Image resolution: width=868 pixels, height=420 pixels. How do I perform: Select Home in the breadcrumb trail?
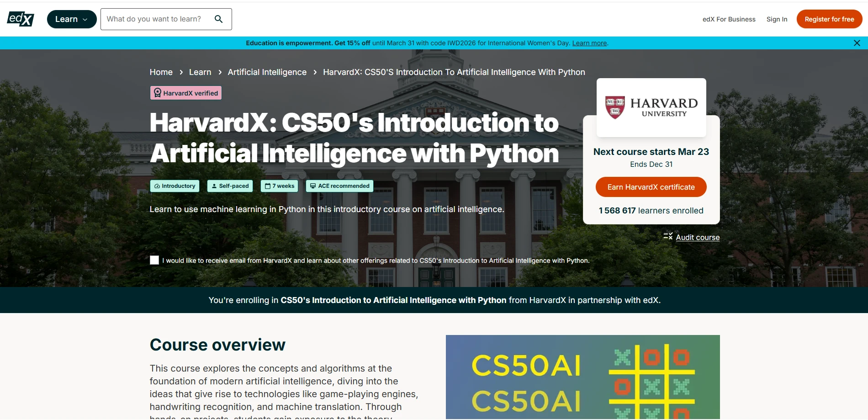(x=161, y=72)
